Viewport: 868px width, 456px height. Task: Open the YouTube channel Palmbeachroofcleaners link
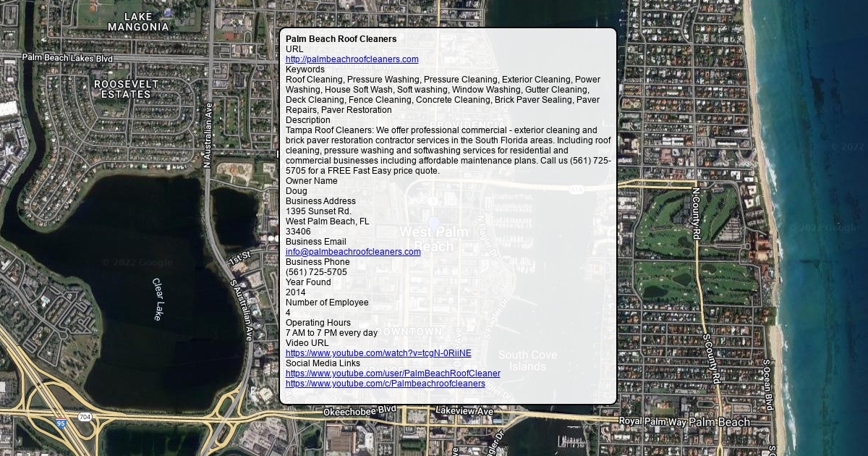pos(385,384)
